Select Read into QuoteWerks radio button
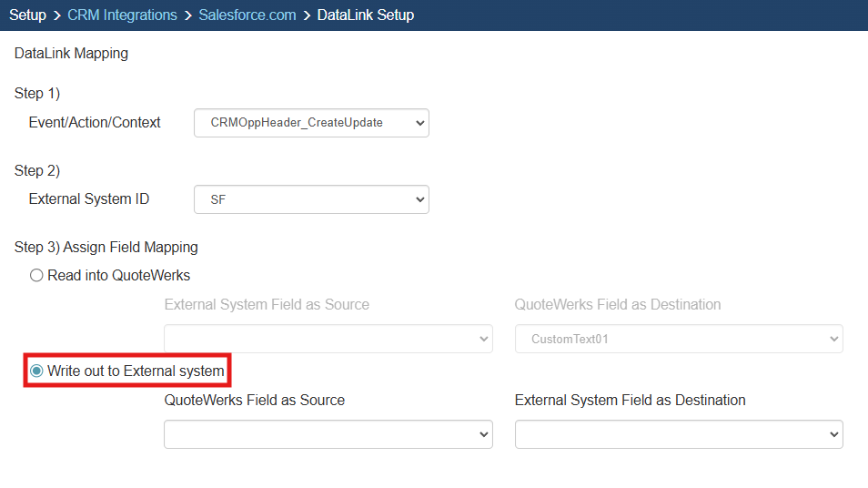868x488 pixels. [x=37, y=275]
